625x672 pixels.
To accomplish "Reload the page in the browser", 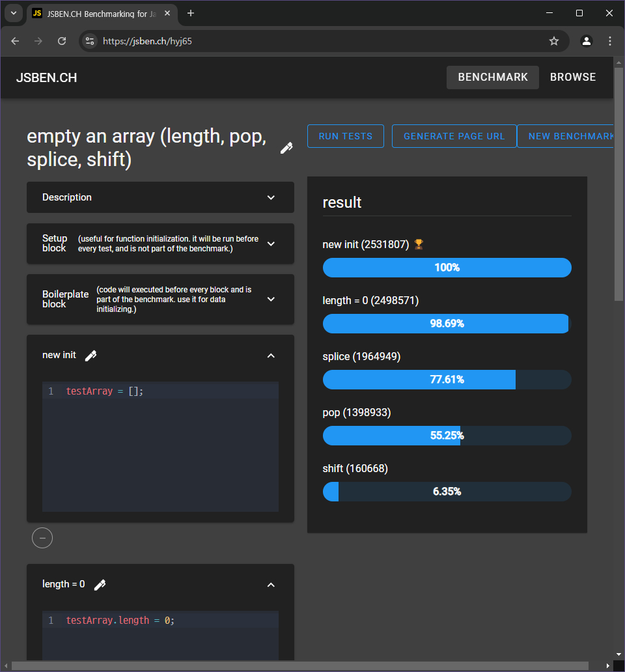I will [62, 41].
